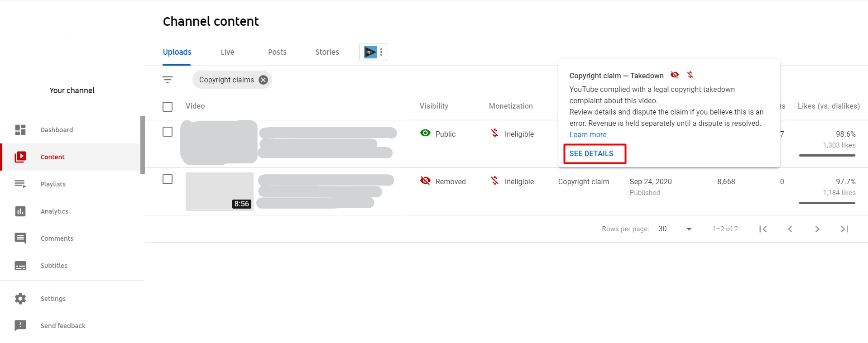Go to next page arrow
This screenshot has height=343, width=868.
(x=817, y=229)
